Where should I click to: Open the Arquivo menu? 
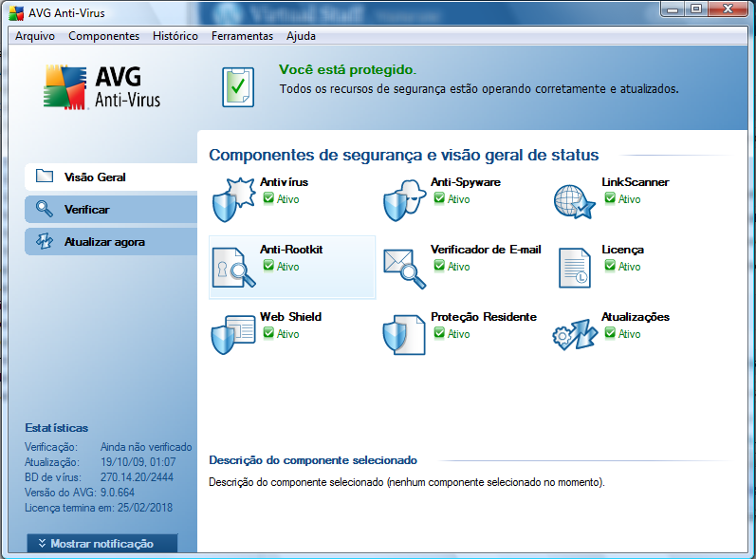tap(35, 36)
